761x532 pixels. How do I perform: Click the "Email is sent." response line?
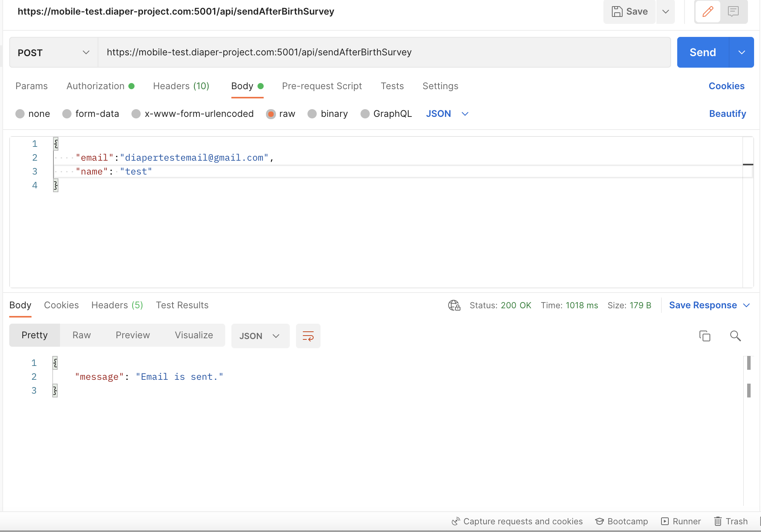149,377
